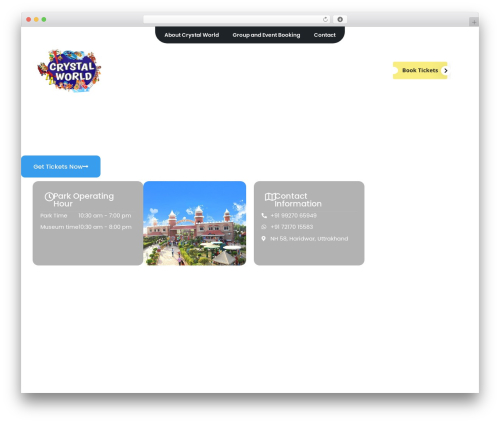Click the WhatsApp icon before +91 72170 15583
The height and width of the screenshot is (423, 500).
click(x=264, y=227)
